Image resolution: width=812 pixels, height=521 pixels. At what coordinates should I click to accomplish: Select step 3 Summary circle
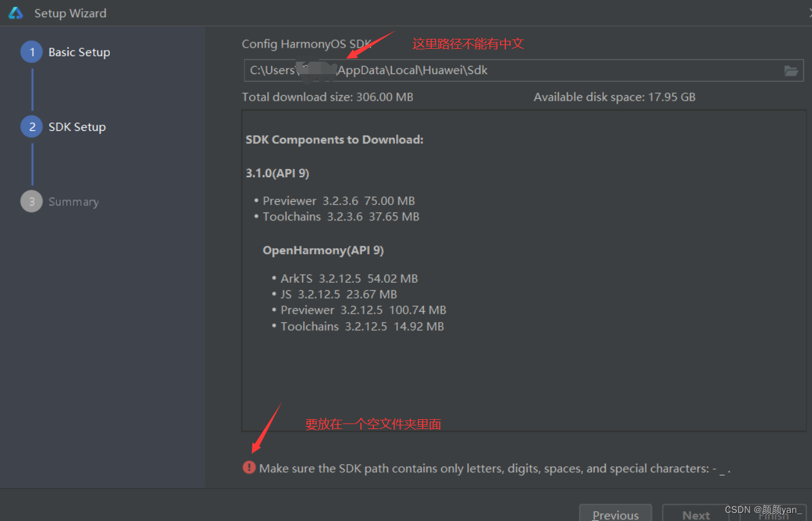(31, 201)
